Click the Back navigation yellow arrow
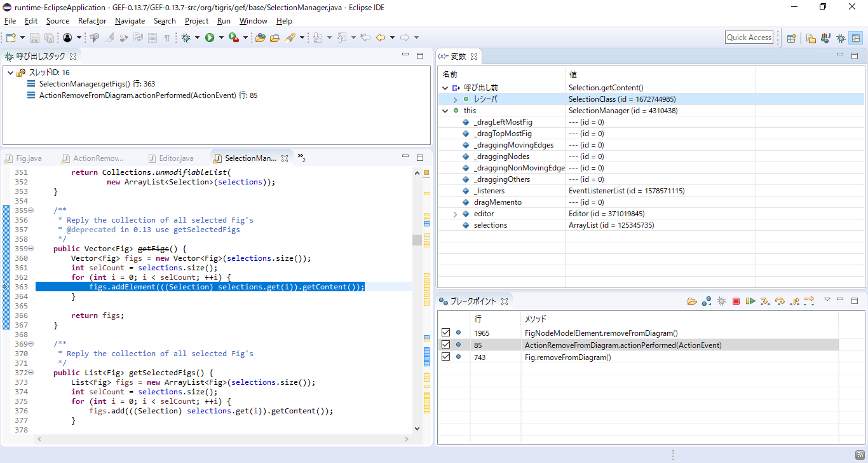 (381, 38)
